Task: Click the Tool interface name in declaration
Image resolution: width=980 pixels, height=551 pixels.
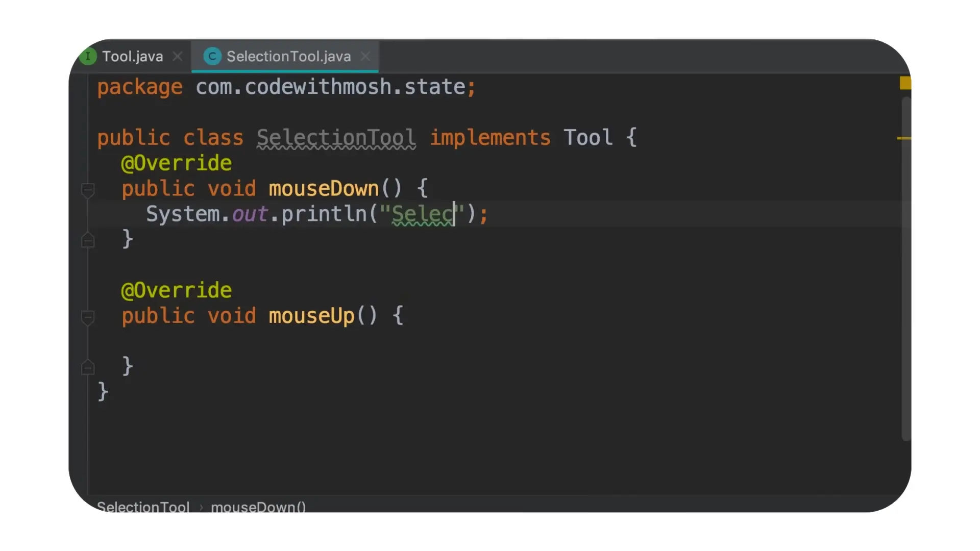Action: coord(588,138)
